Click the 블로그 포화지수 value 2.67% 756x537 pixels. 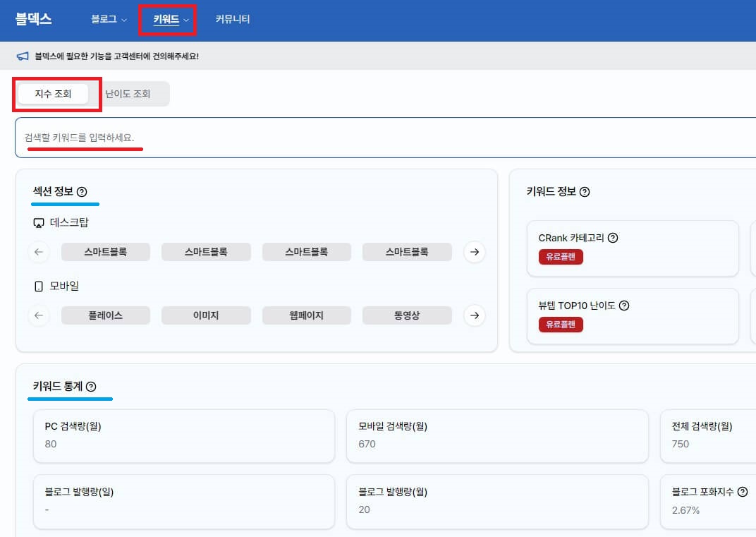[x=685, y=510]
